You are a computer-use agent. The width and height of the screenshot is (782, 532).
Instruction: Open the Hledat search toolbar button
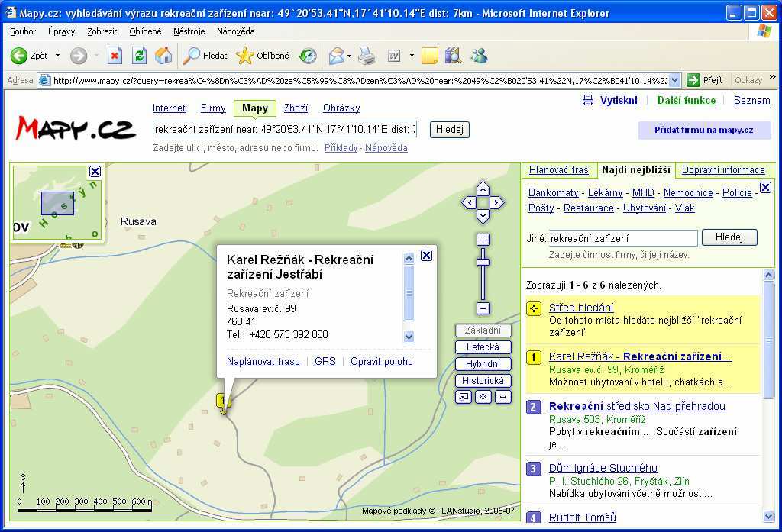[205, 56]
